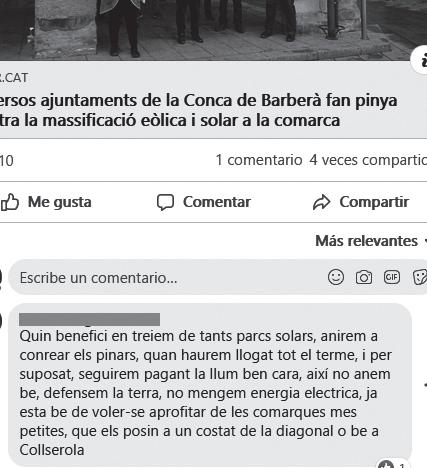Image resolution: width=427 pixels, height=468 pixels.
Task: Open the article headline about Conca de Barberà
Action: pos(199,110)
